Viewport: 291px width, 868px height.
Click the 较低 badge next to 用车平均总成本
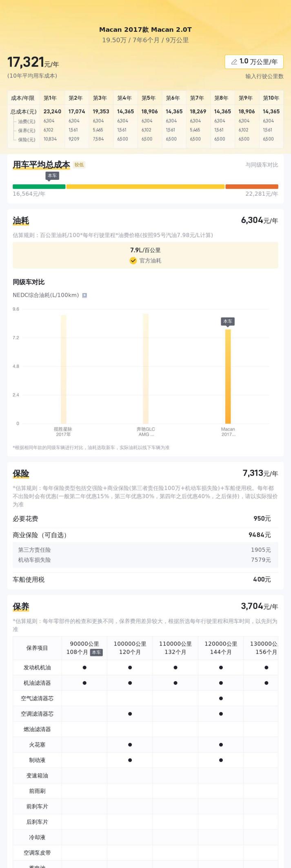[x=79, y=165]
